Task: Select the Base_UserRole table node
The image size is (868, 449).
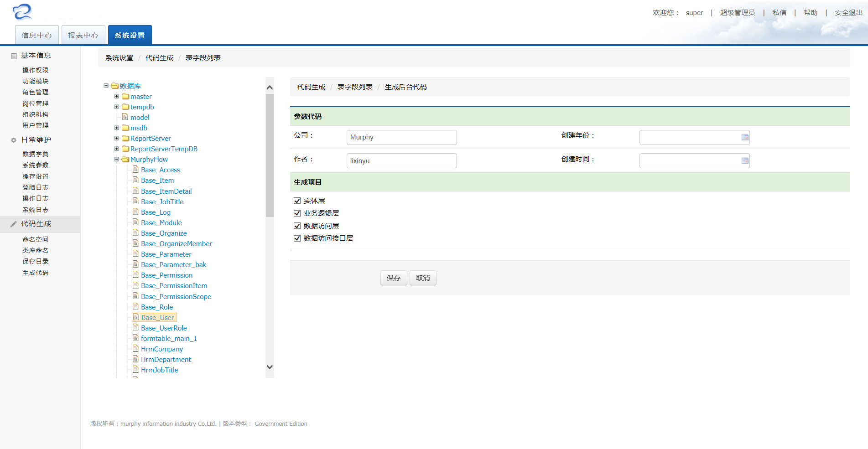Action: point(164,328)
